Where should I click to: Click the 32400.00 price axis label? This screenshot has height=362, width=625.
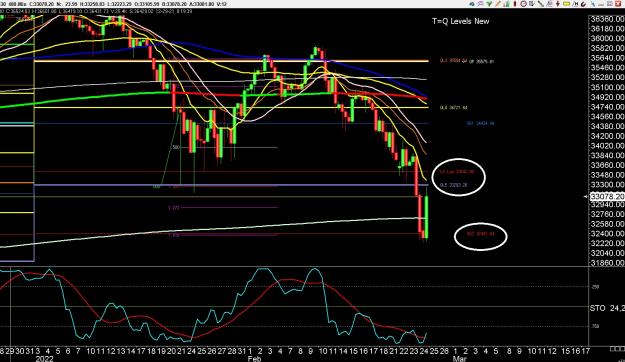(x=608, y=234)
